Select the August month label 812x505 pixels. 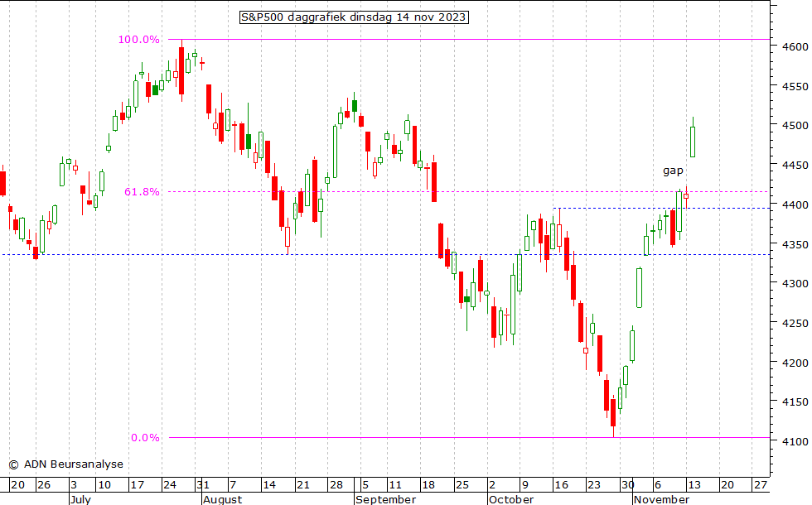[x=222, y=499]
